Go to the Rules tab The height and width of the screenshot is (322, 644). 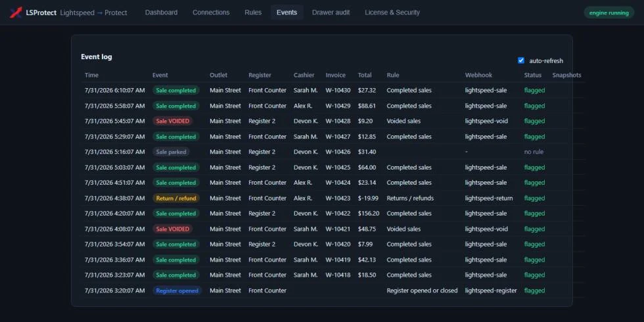pyautogui.click(x=253, y=12)
